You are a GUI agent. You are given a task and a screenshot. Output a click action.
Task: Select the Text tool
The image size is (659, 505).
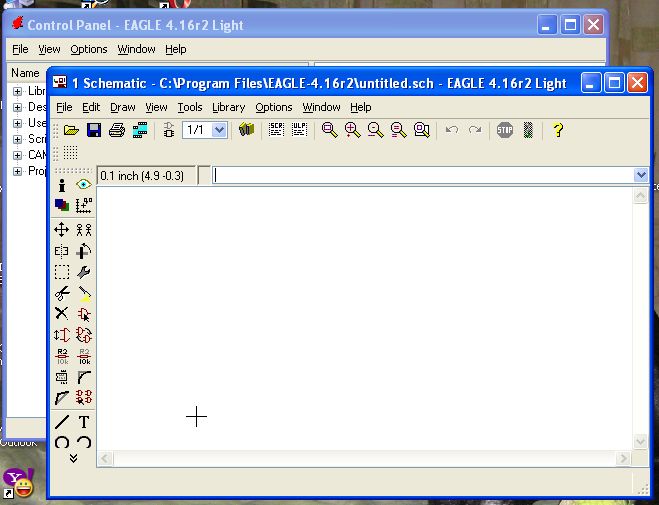tap(84, 421)
